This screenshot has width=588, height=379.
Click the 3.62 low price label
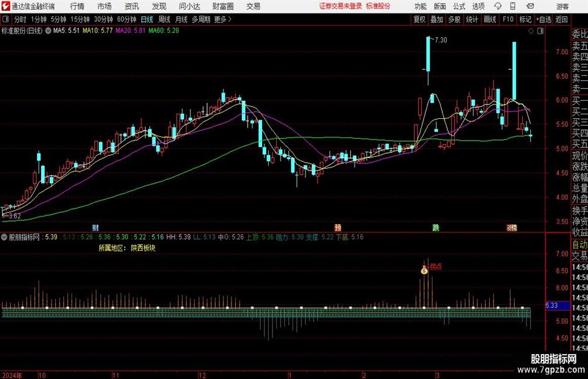[x=15, y=216]
